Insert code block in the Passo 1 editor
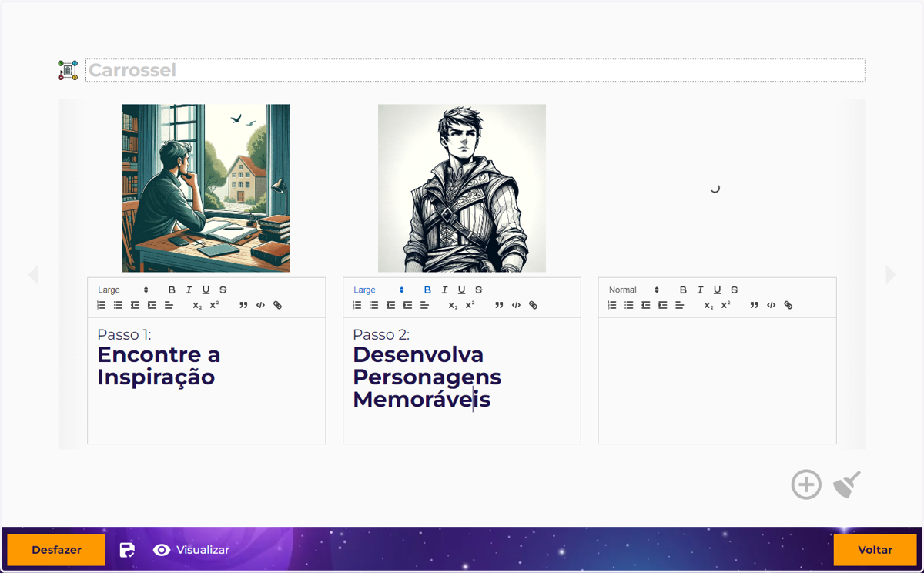924x573 pixels. (260, 306)
